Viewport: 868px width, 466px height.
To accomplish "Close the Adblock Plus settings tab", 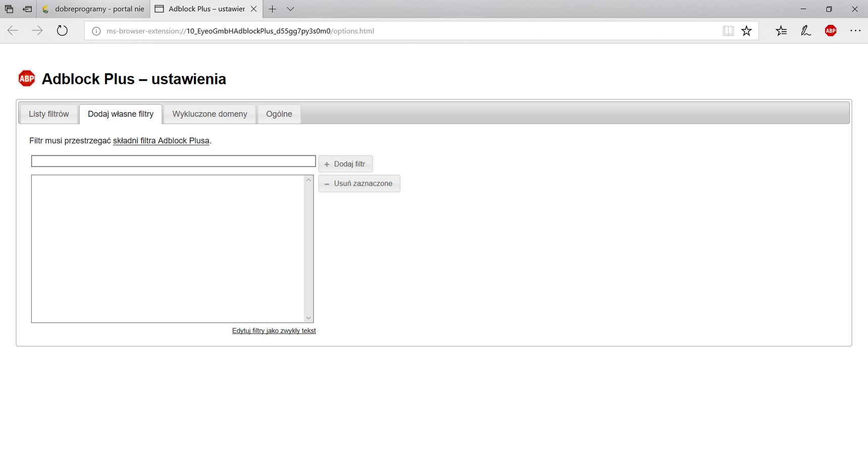I will pyautogui.click(x=254, y=9).
